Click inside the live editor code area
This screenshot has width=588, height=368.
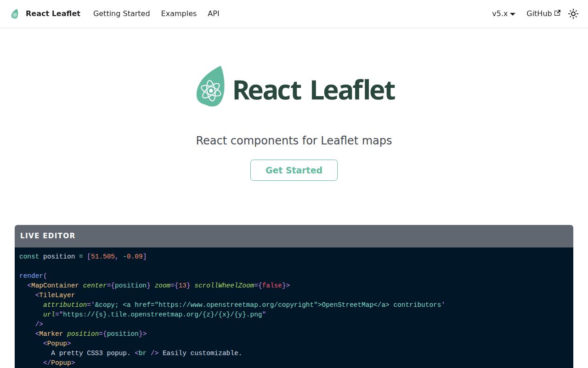click(x=294, y=308)
